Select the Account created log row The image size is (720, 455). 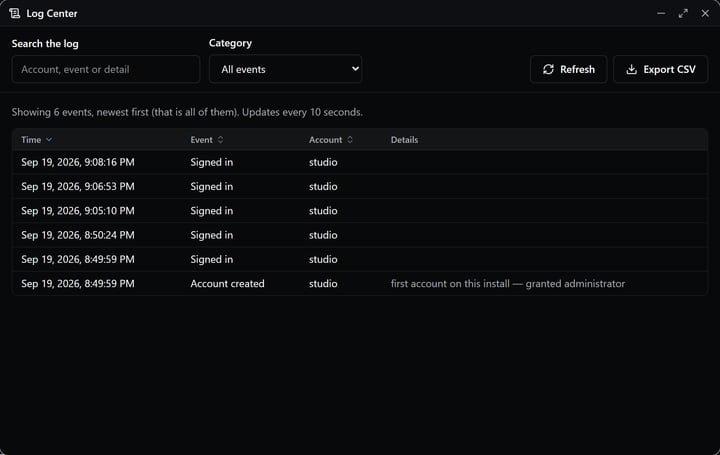coord(360,283)
